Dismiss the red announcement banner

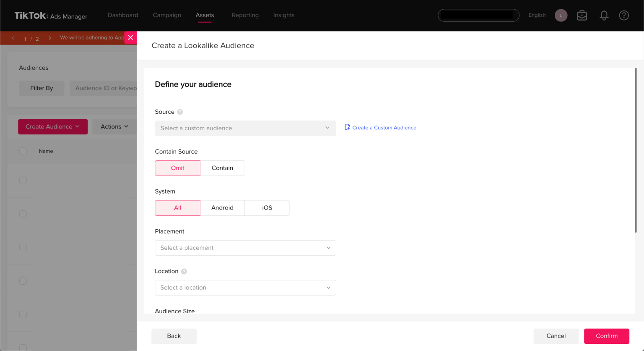tap(130, 37)
